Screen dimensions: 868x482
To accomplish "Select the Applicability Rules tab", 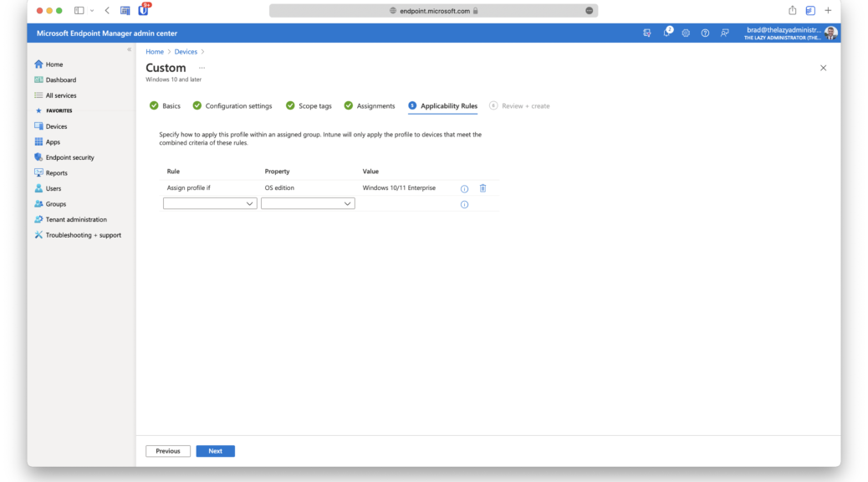I will (x=443, y=105).
